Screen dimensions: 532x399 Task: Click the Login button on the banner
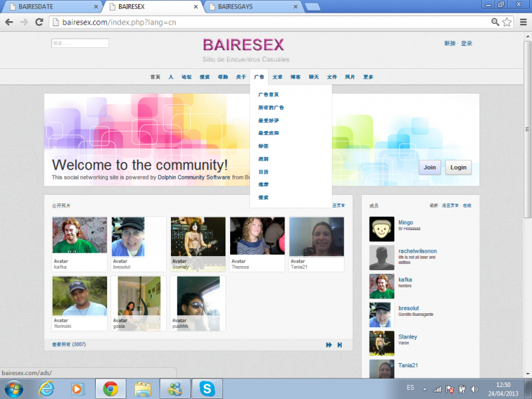pyautogui.click(x=458, y=168)
